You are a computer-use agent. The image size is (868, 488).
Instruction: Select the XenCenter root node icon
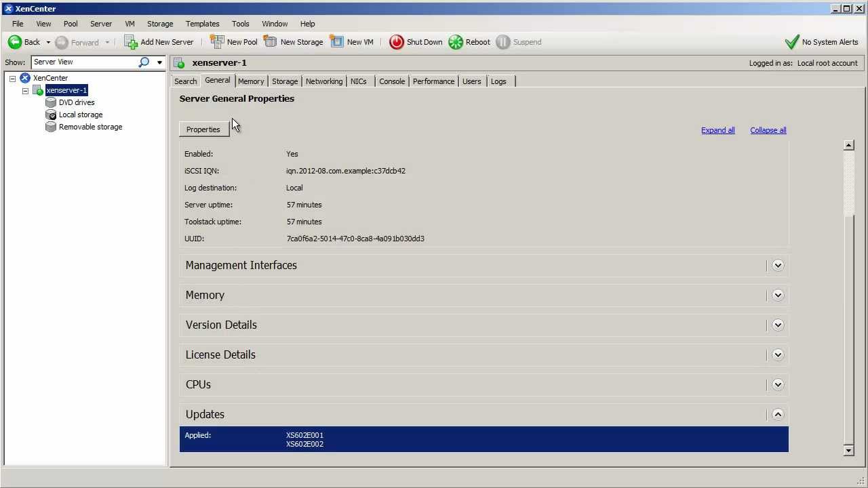tap(25, 78)
